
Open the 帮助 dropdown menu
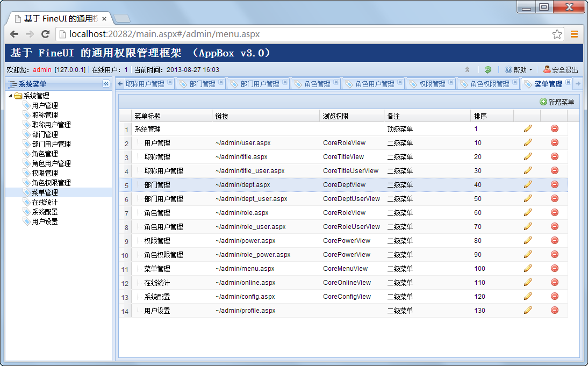click(519, 70)
